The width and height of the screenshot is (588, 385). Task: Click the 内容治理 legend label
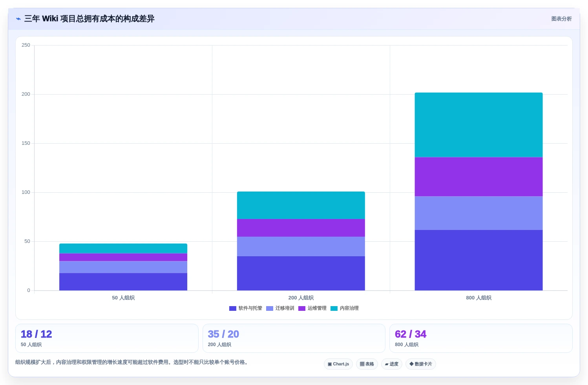point(349,308)
